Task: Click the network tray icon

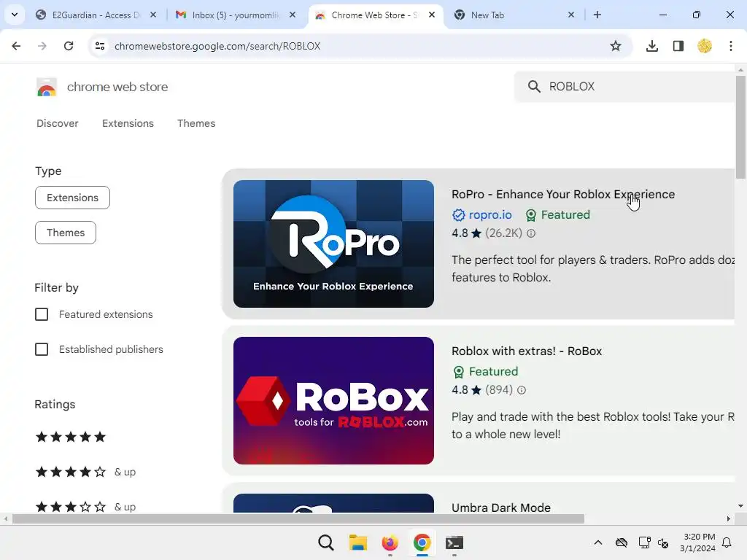Action: click(644, 542)
